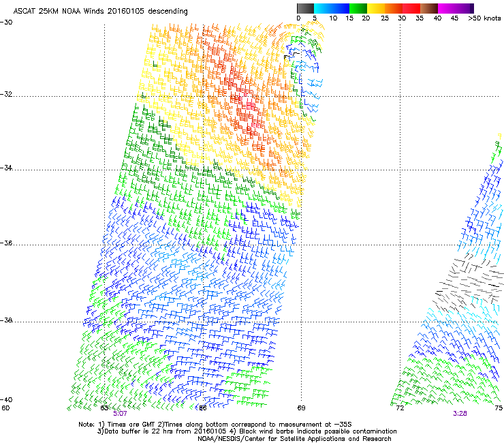The width and height of the screenshot is (504, 443).
Task: Click the blue 10-15 knots color swatch
Action: 341,8
